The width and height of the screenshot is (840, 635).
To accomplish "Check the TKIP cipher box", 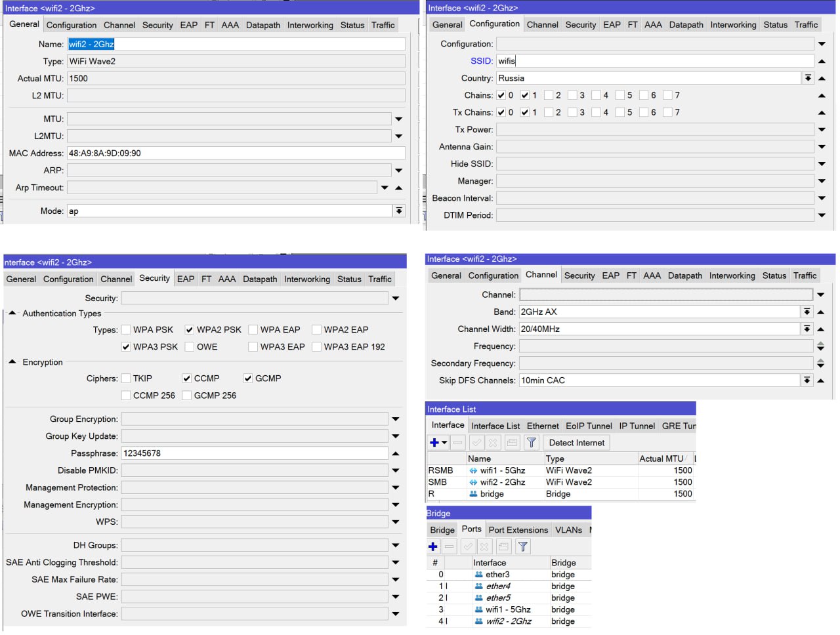I will [x=126, y=379].
